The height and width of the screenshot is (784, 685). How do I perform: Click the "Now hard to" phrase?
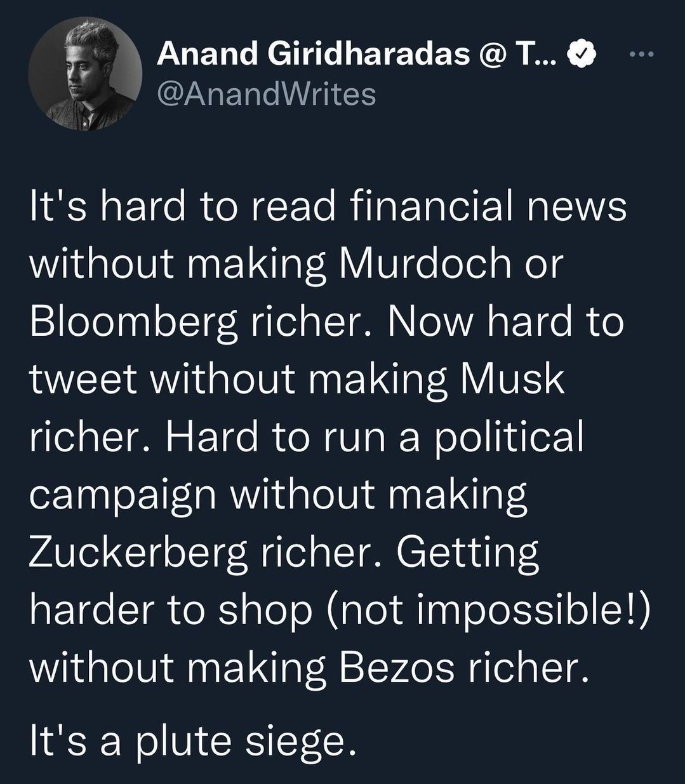tap(505, 321)
